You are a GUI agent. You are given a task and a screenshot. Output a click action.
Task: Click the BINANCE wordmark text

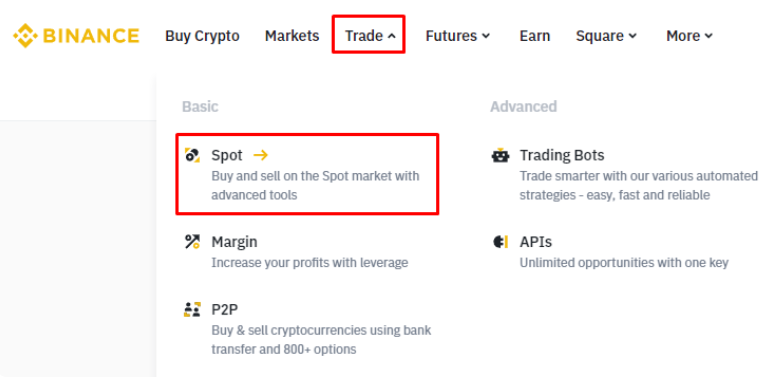tap(91, 36)
